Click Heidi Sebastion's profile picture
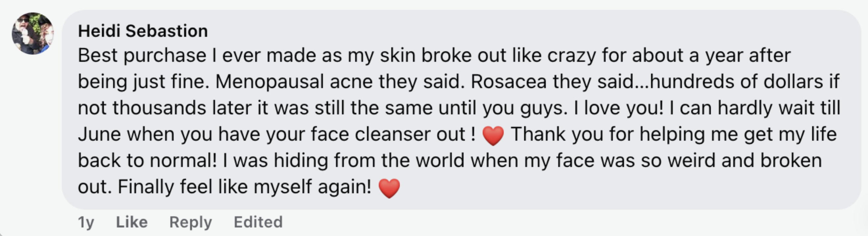The width and height of the screenshot is (868, 236). pos(33,33)
